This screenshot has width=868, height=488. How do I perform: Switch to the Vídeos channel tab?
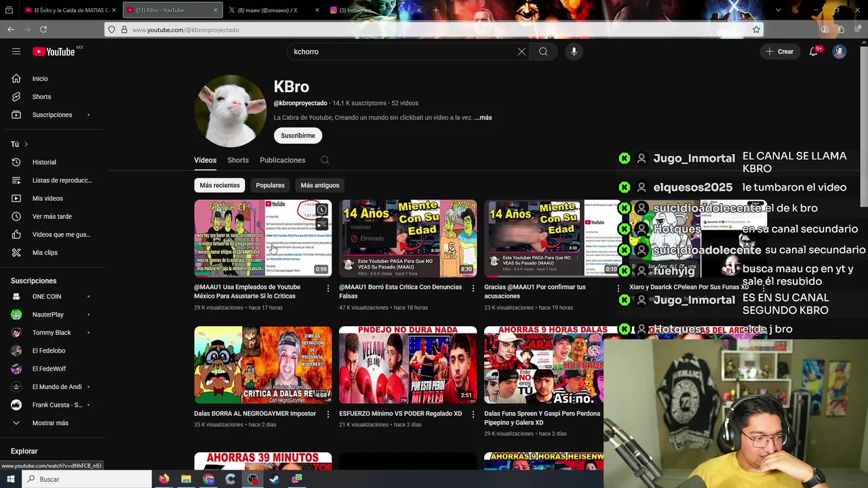[205, 160]
